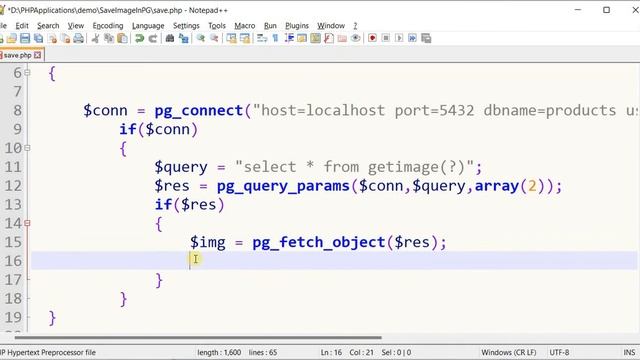Image resolution: width=640 pixels, height=360 pixels.
Task: Start macro recording with red record icon
Action: coord(372,38)
